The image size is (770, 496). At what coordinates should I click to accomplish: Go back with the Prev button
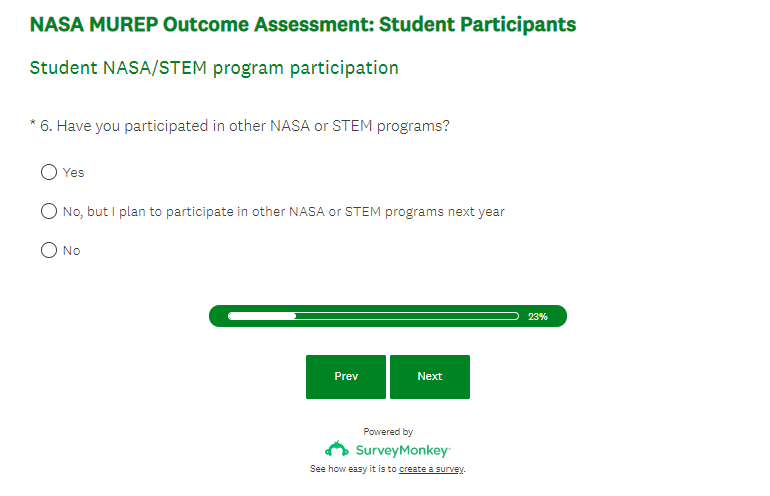point(346,376)
